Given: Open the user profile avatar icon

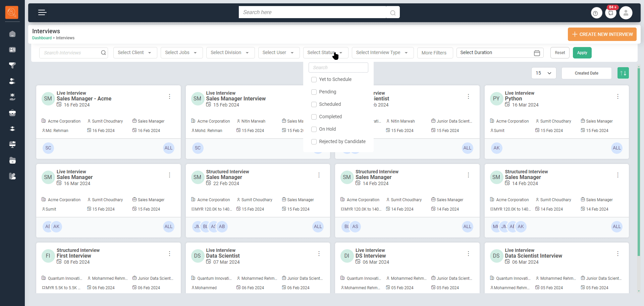Looking at the screenshot, I should coord(626,13).
